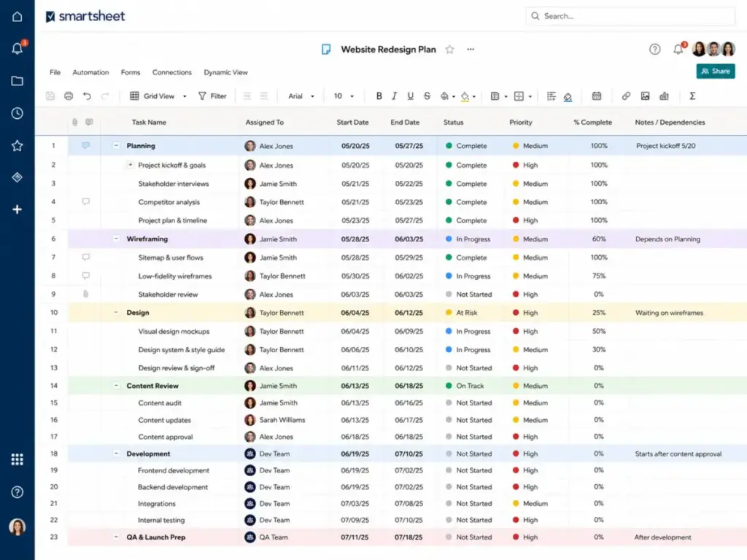The height and width of the screenshot is (560, 747).
Task: Open the Home icon in sidebar
Action: click(18, 17)
